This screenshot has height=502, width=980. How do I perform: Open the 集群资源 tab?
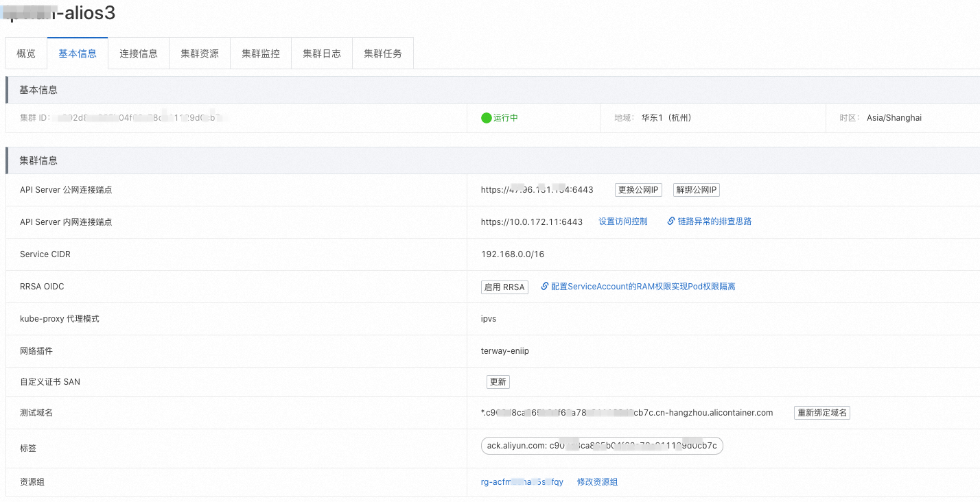(x=200, y=53)
